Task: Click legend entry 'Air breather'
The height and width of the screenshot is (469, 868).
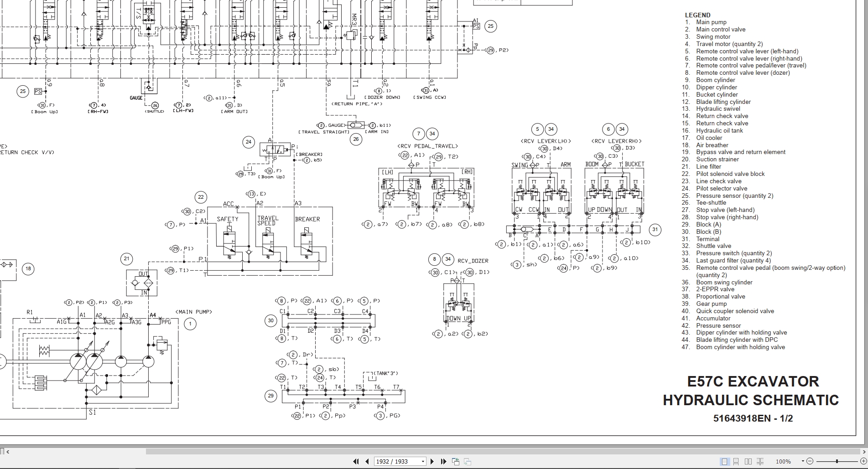Action: pyautogui.click(x=712, y=145)
